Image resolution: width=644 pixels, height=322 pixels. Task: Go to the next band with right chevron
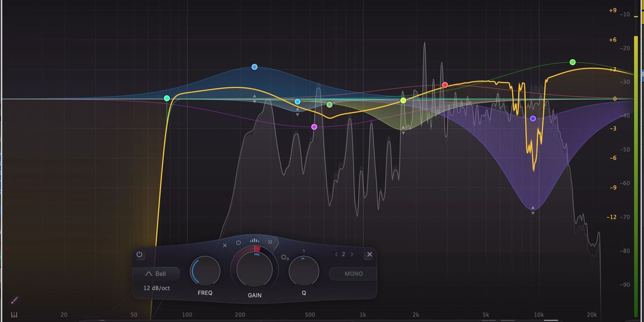click(x=352, y=254)
